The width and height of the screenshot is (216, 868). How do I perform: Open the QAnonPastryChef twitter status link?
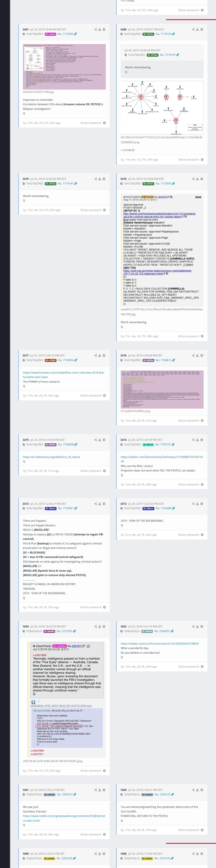click(x=162, y=459)
